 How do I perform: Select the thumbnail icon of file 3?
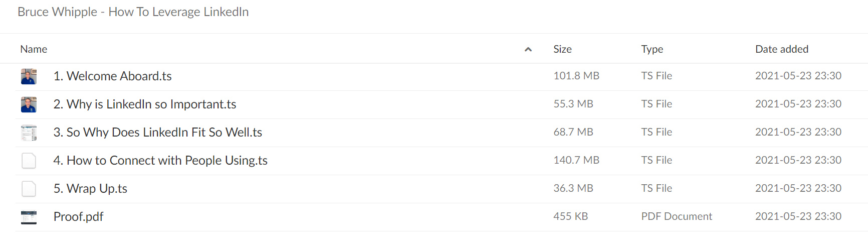(x=29, y=133)
